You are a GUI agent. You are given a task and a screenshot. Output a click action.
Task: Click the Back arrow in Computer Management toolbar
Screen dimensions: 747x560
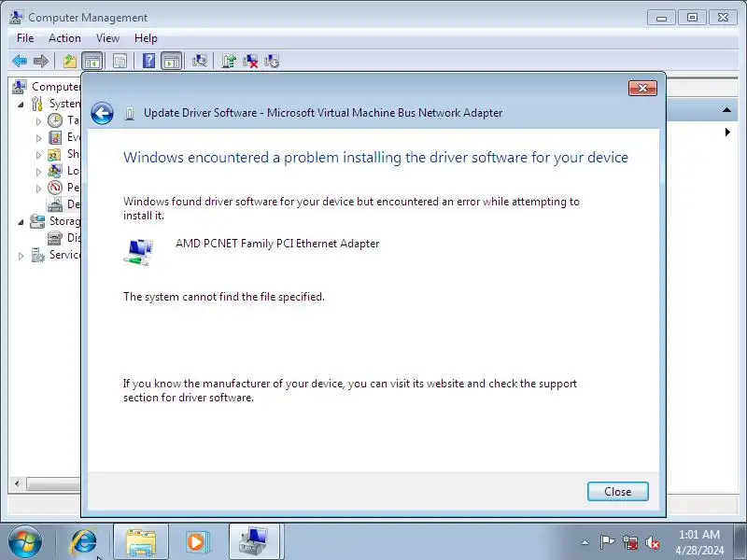(20, 61)
